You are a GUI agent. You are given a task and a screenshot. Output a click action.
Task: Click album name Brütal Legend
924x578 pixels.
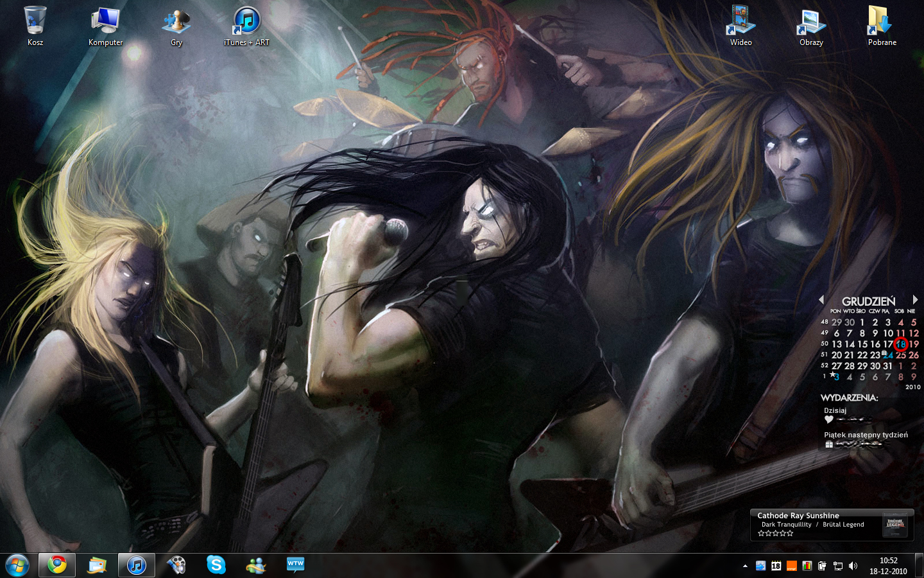click(843, 525)
